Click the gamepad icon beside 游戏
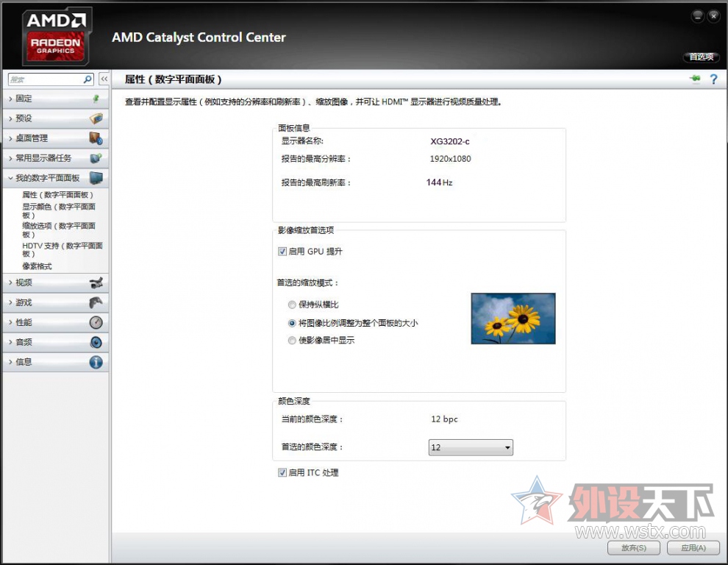The image size is (728, 565). tap(96, 302)
